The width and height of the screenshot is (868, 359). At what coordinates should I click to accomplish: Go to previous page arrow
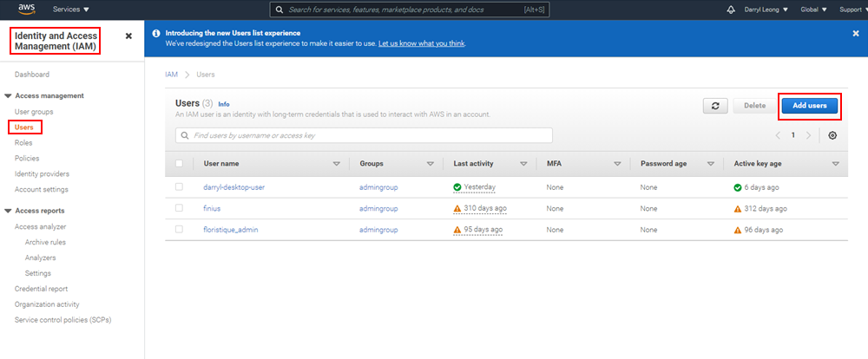pyautogui.click(x=778, y=135)
